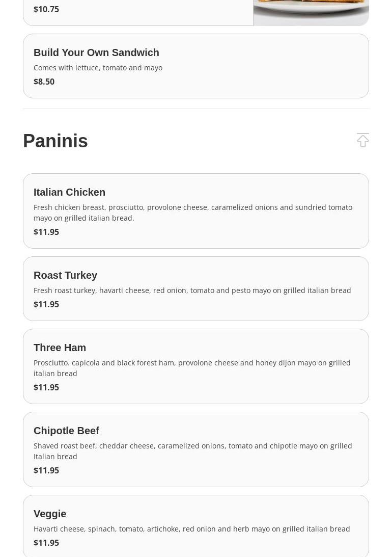Click the Italian Chicken $11.95 price

pyautogui.click(x=46, y=232)
